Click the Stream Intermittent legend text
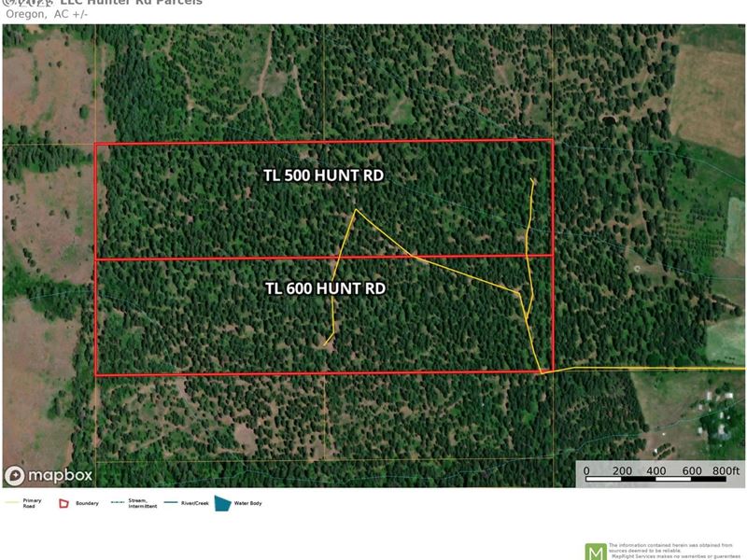 pos(141,503)
